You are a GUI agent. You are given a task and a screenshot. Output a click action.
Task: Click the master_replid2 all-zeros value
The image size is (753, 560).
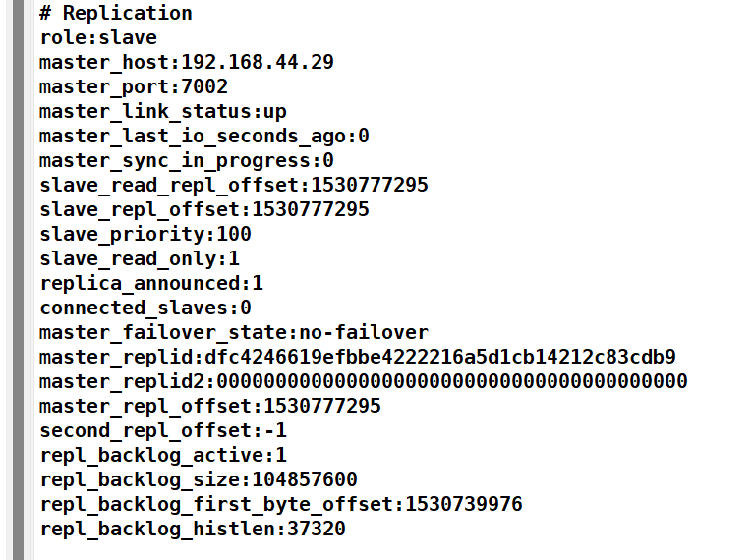tap(452, 382)
